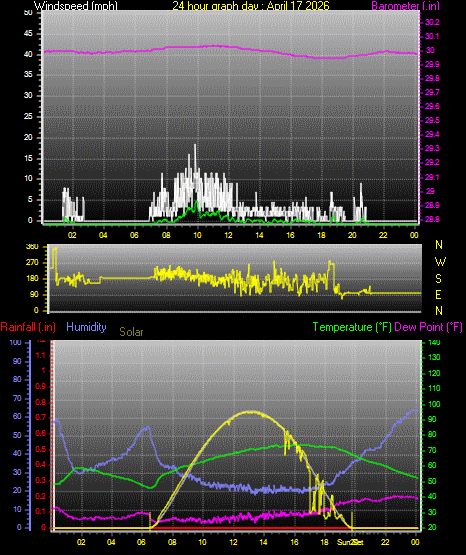Click the S compass label beside direction chart
The height and width of the screenshot is (555, 466).
[x=438, y=279]
